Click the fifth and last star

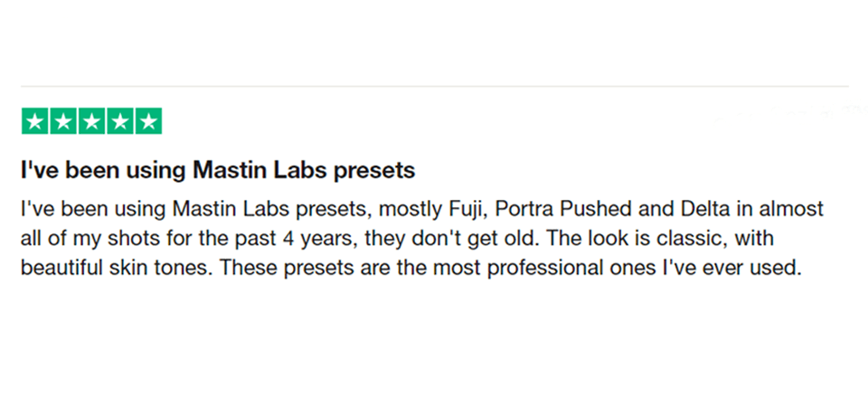(147, 121)
